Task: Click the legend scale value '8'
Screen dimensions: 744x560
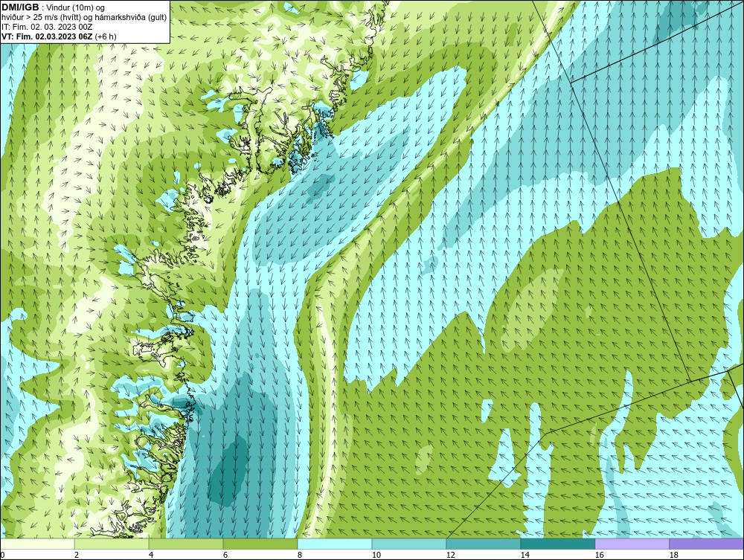Action: click(x=299, y=555)
